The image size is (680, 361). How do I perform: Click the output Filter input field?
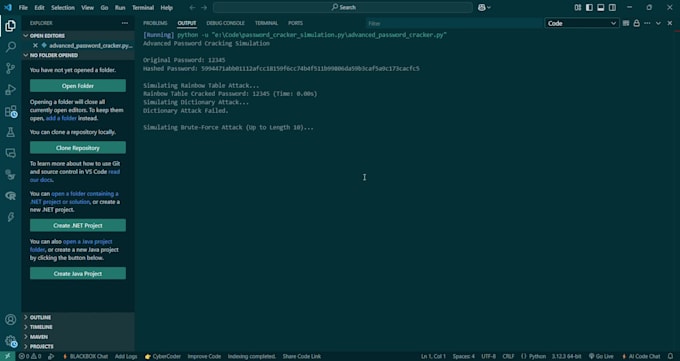click(x=454, y=23)
